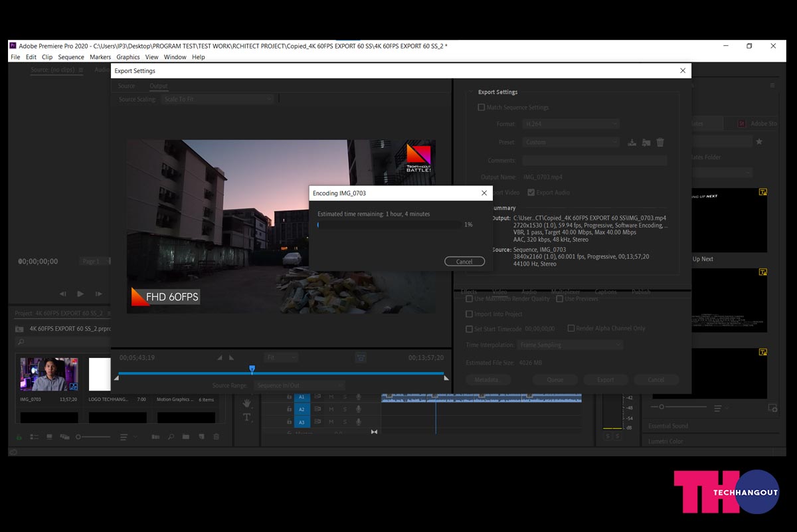Image resolution: width=797 pixels, height=532 pixels.
Task: Click the New Bin folder icon
Action: [x=186, y=437]
